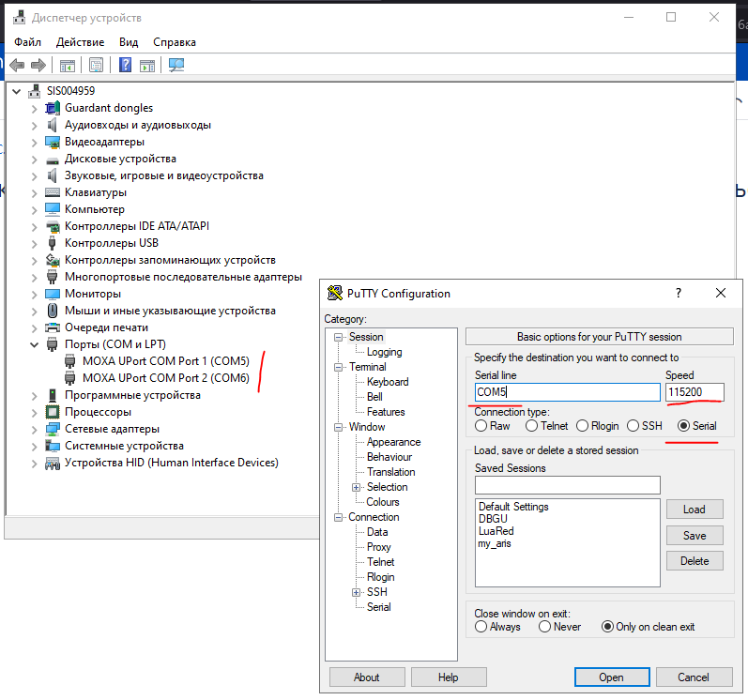The image size is (748, 700).
Task: Click the Видеоадаптеры display adapter icon
Action: [x=52, y=142]
